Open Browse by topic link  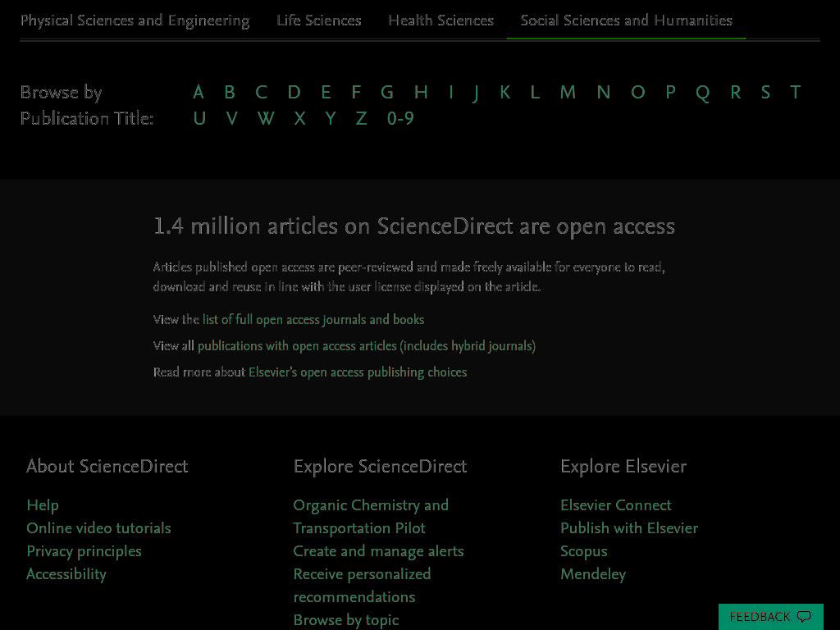point(346,620)
